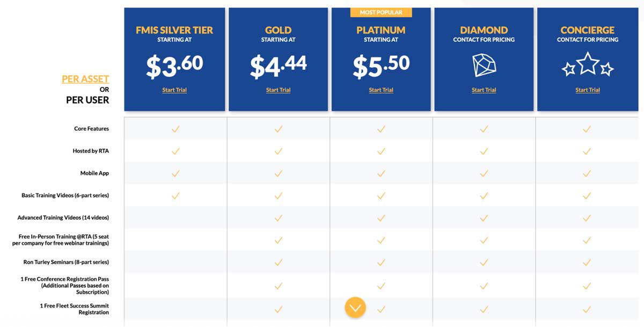Click the Advanced Training Videos checkmark under Concierge
This screenshot has height=327, width=644.
tap(587, 217)
